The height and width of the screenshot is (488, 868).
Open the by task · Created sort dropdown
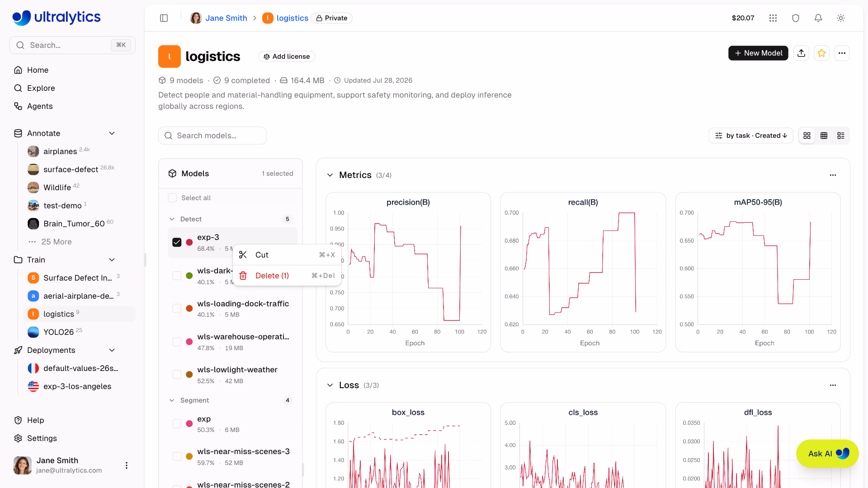[751, 136]
